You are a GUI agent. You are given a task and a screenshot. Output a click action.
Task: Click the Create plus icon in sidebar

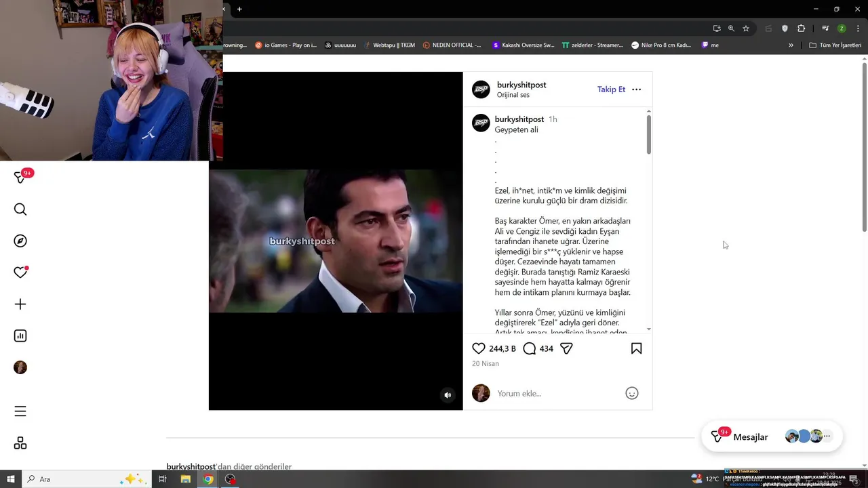[20, 304]
